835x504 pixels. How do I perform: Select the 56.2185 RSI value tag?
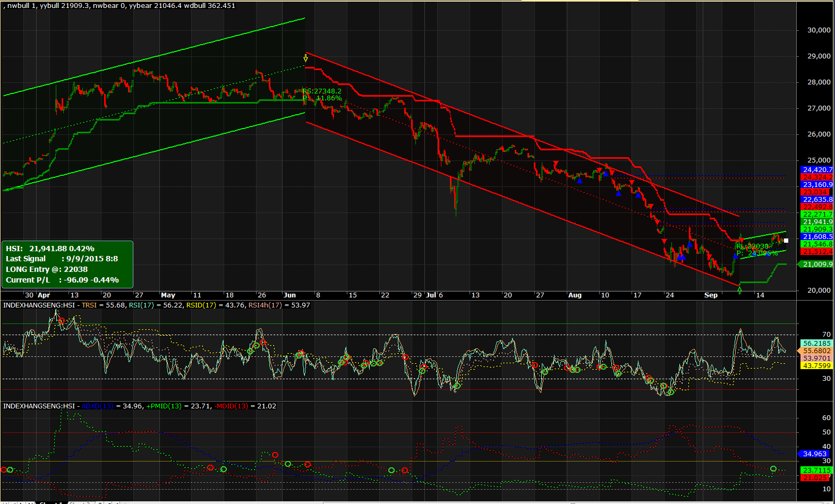pos(817,343)
